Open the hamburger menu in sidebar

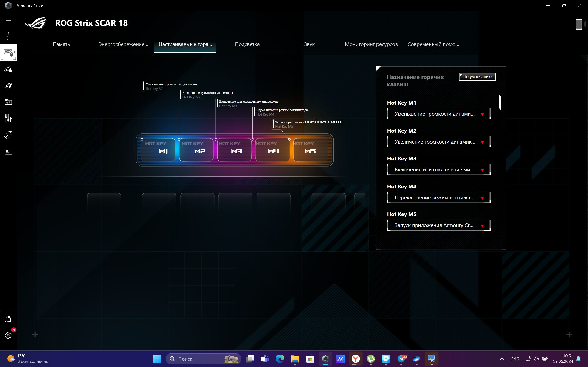point(8,19)
